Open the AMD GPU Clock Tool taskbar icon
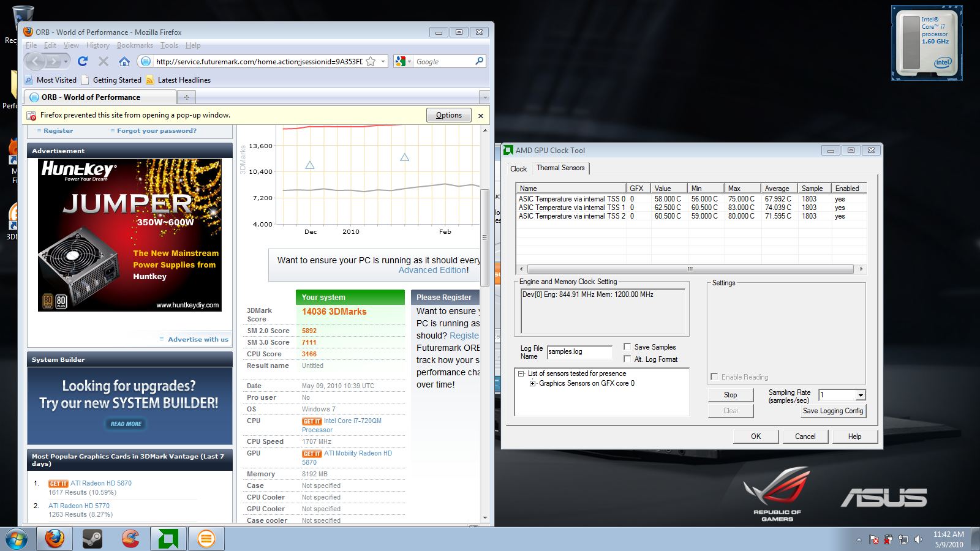Image resolution: width=980 pixels, height=551 pixels. click(168, 539)
